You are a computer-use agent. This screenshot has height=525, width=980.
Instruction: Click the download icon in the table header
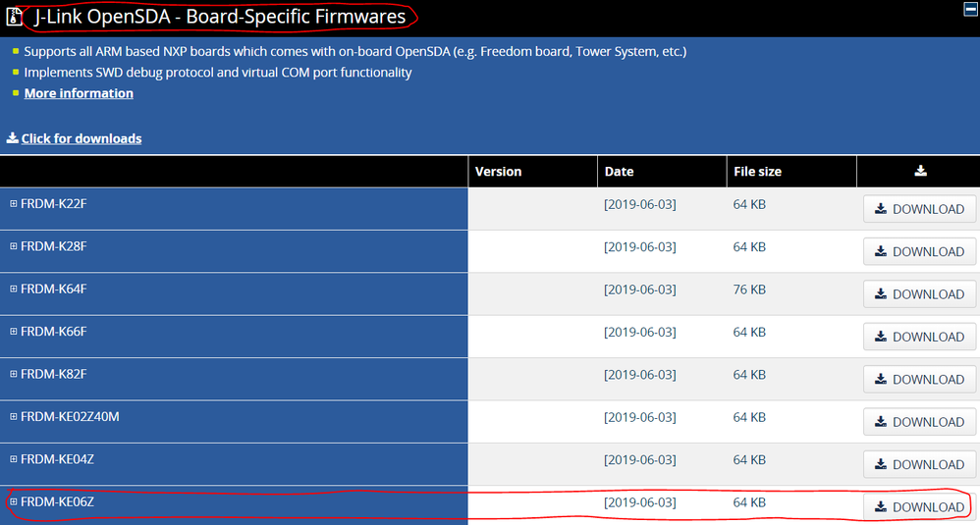pos(920,171)
